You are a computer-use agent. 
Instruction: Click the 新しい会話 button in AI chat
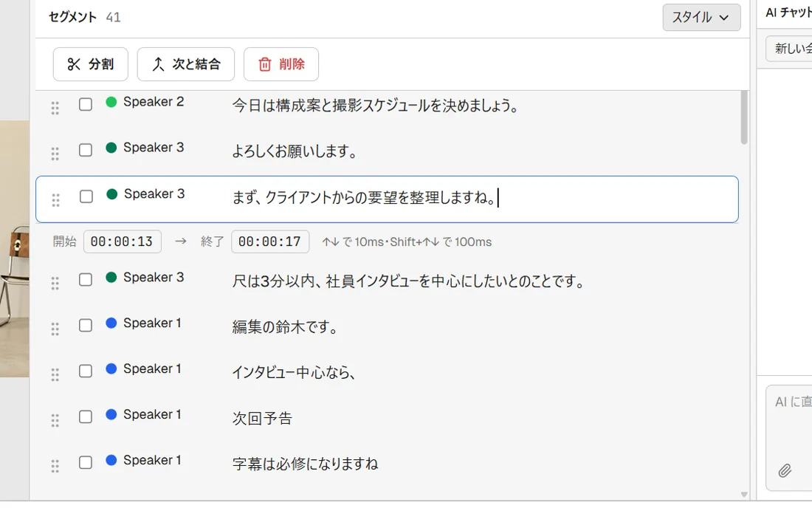[x=789, y=49]
